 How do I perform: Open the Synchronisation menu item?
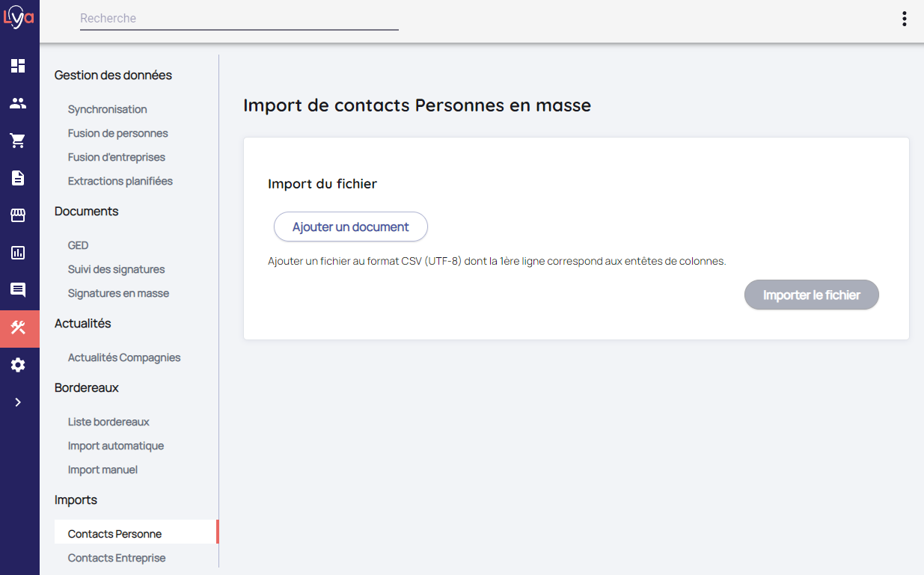click(x=107, y=109)
